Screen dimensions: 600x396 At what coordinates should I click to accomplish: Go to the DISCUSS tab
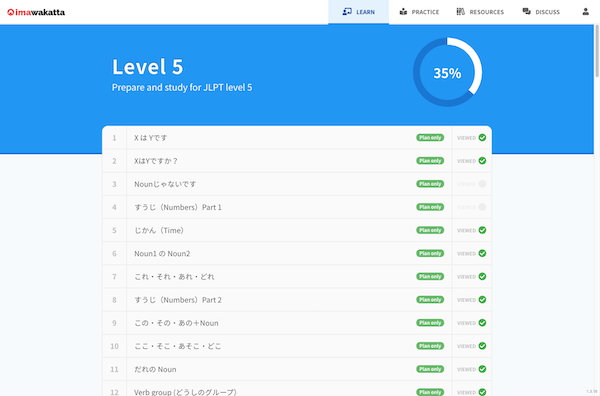541,12
